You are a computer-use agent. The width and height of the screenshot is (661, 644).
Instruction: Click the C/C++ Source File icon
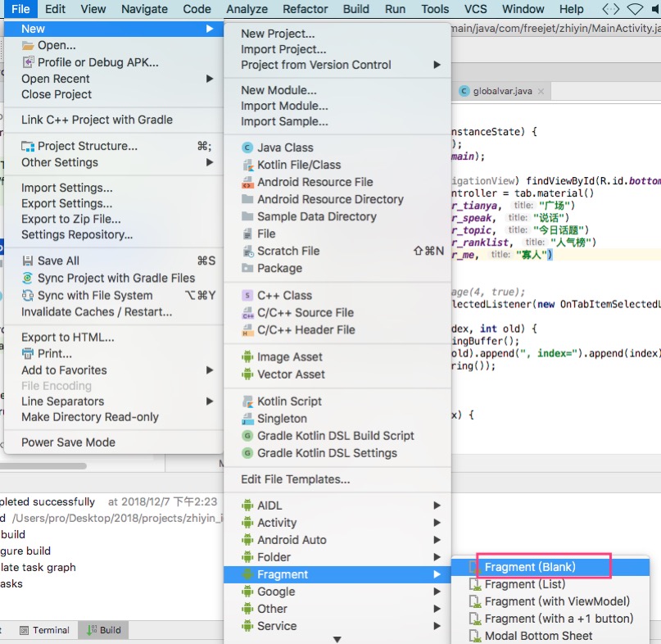click(247, 312)
